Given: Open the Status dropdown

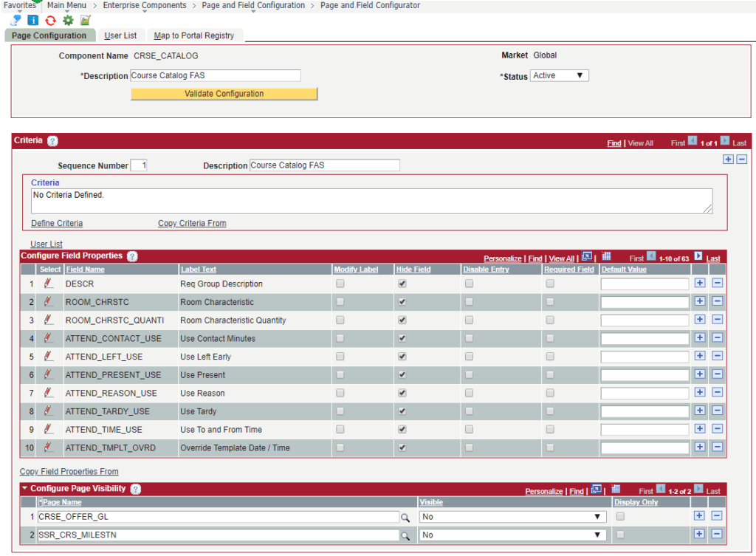Looking at the screenshot, I should [559, 75].
